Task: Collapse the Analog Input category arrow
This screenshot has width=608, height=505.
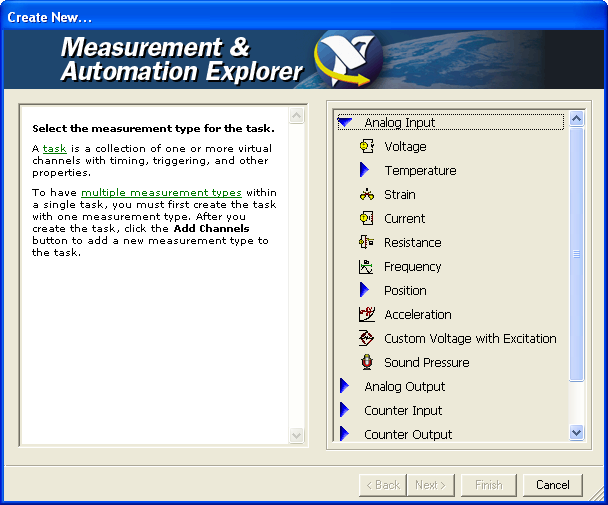Action: [345, 123]
